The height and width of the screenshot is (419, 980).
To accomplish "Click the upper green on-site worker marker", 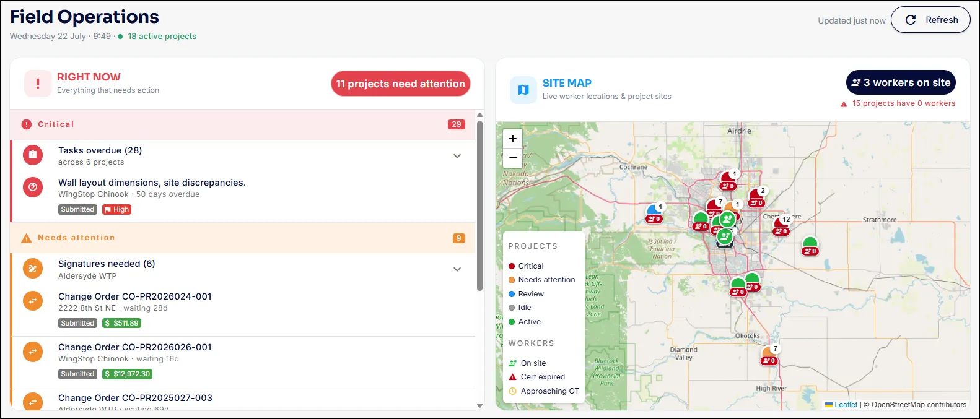I will click(x=727, y=218).
